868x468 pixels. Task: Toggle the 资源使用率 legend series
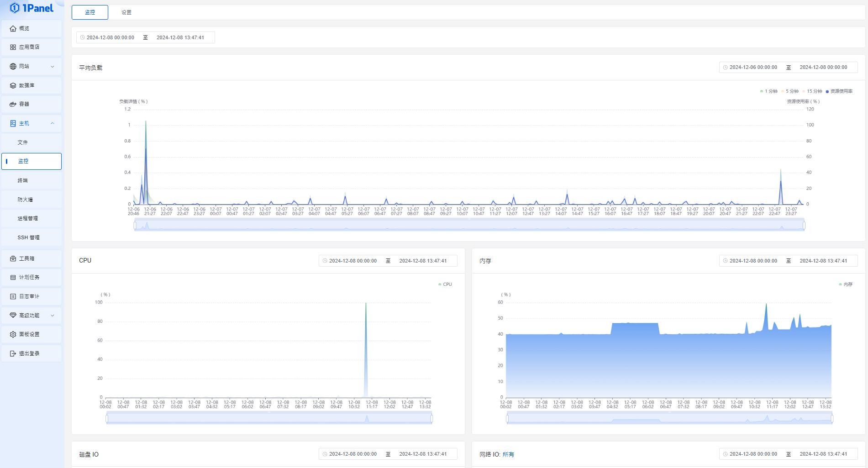[x=839, y=91]
